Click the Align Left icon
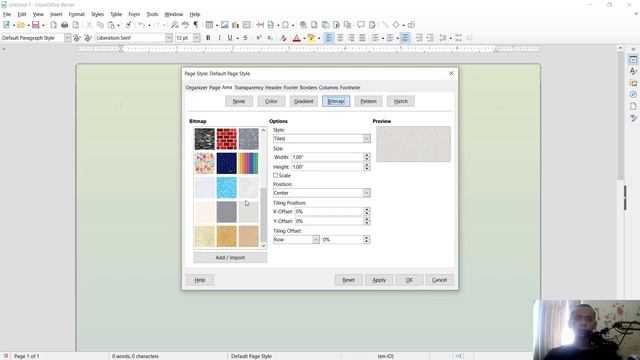The height and width of the screenshot is (360, 640). [329, 38]
